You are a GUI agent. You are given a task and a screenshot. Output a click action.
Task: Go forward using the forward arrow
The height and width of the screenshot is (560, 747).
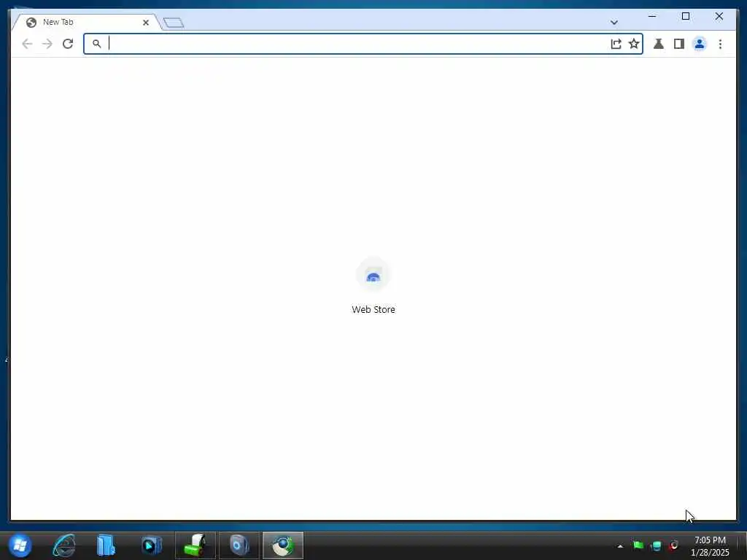tap(47, 44)
